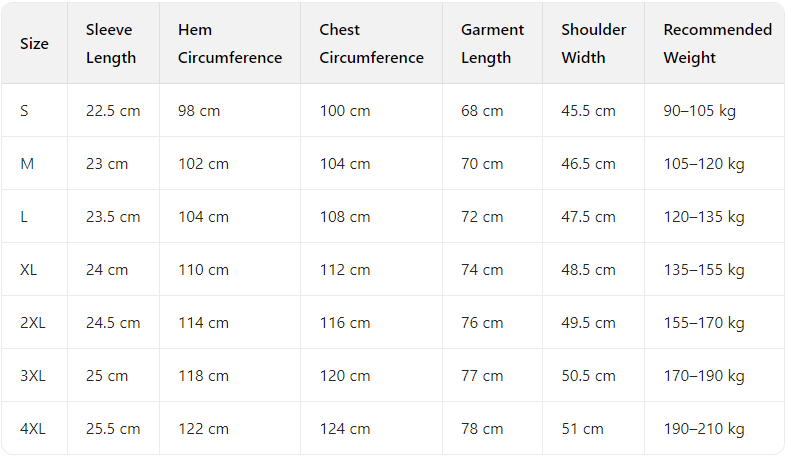Click the 49.5 cm shoulder width cell

pyautogui.click(x=588, y=323)
